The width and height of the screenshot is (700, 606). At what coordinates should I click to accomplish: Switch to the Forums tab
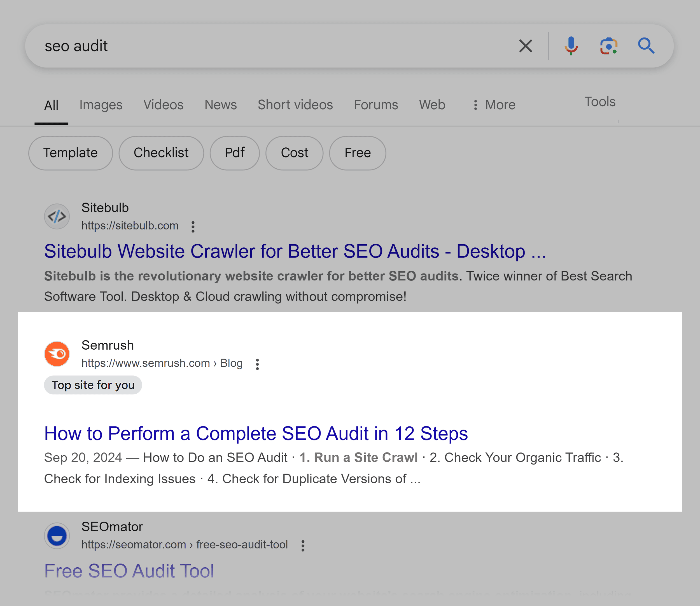(376, 105)
